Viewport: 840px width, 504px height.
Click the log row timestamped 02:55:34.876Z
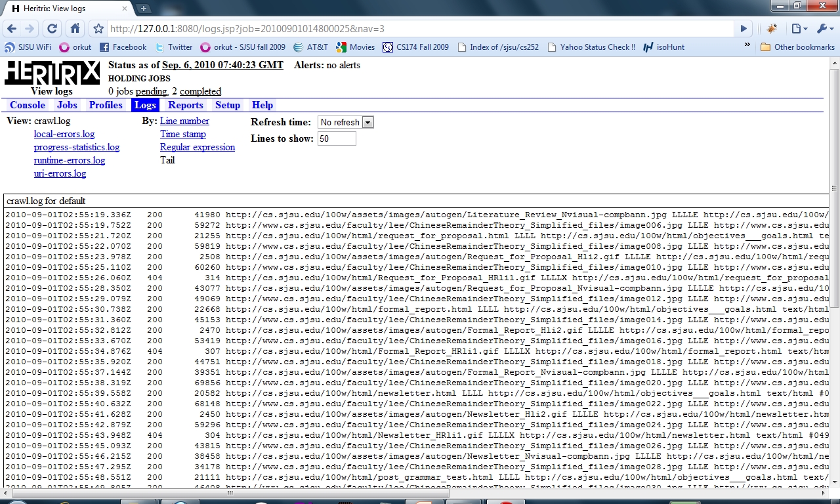click(416, 351)
